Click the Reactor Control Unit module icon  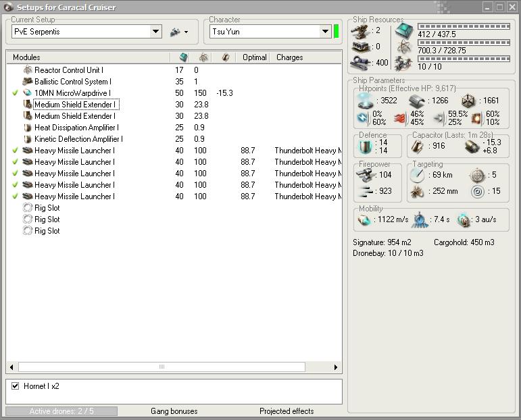click(x=27, y=70)
